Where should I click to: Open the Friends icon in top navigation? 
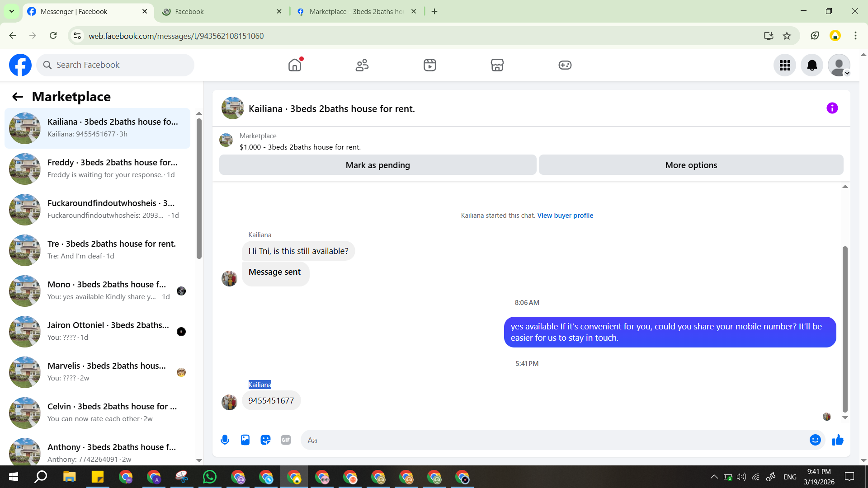pyautogui.click(x=362, y=65)
